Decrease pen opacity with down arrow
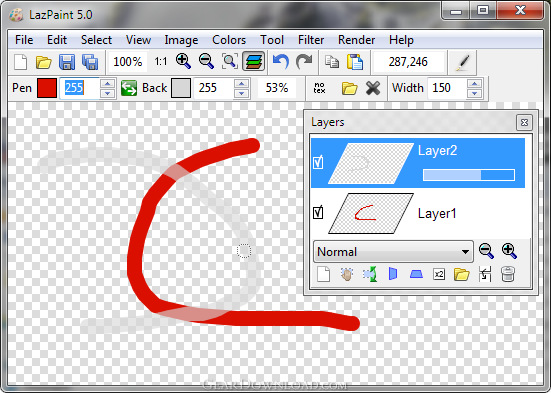The width and height of the screenshot is (551, 393). click(107, 93)
